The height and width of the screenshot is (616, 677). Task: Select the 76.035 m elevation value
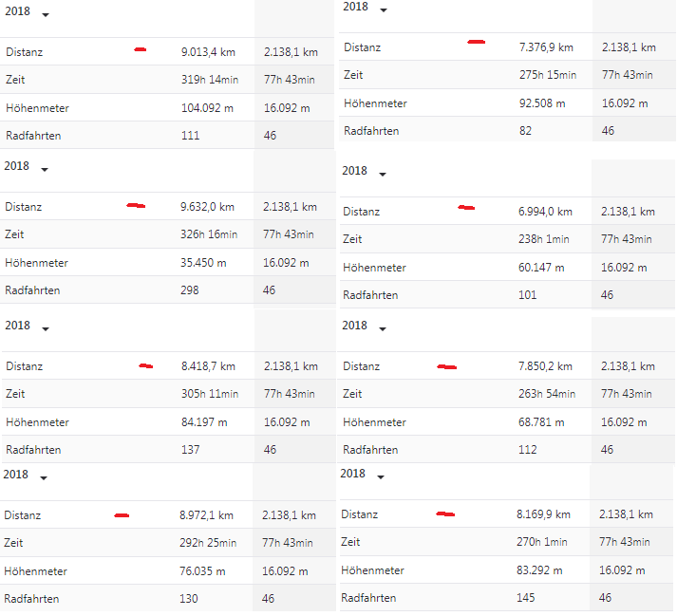tap(204, 571)
